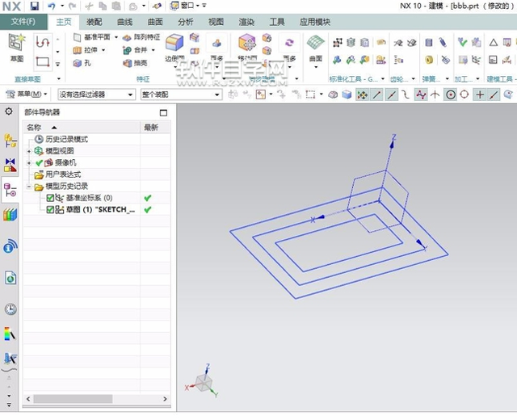Viewport: 517px width, 420px height.
Task: Open the 整个装配 scope dropdown
Action: (179, 94)
